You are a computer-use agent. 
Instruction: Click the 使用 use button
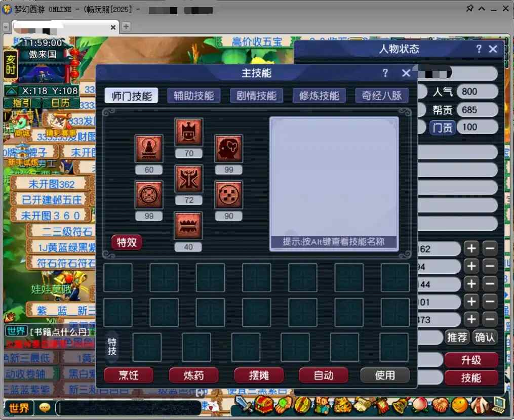tap(385, 375)
